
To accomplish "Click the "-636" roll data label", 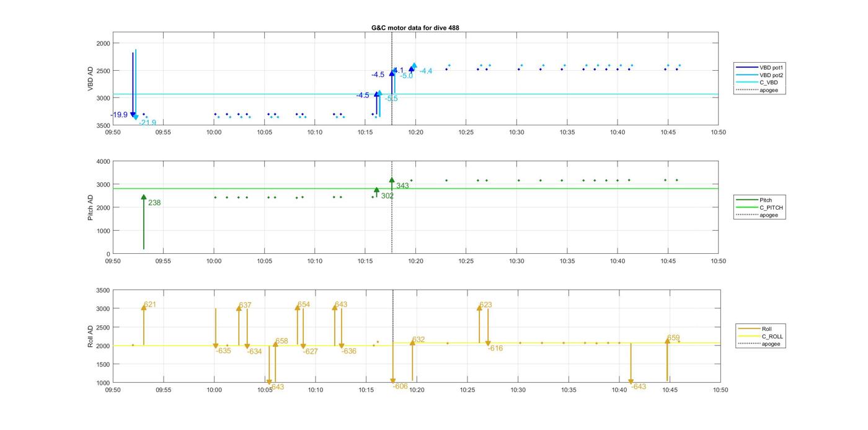I will click(x=349, y=351).
